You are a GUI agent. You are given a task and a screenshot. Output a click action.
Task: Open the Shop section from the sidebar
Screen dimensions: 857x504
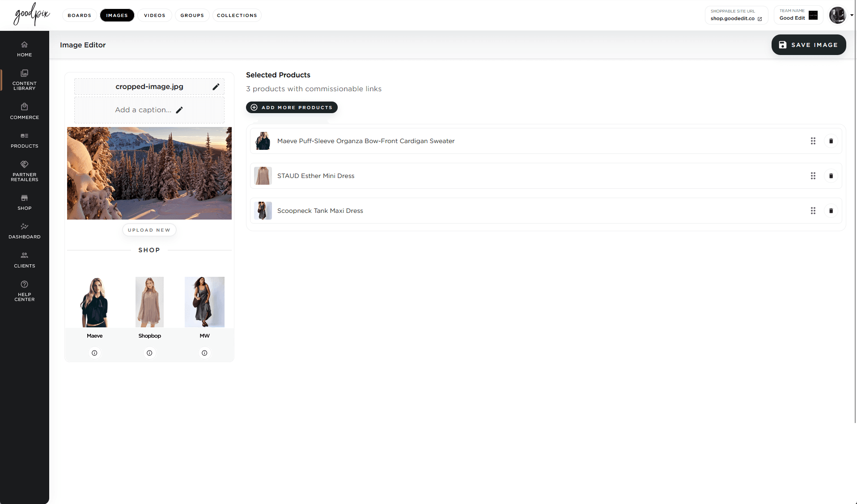[24, 201]
